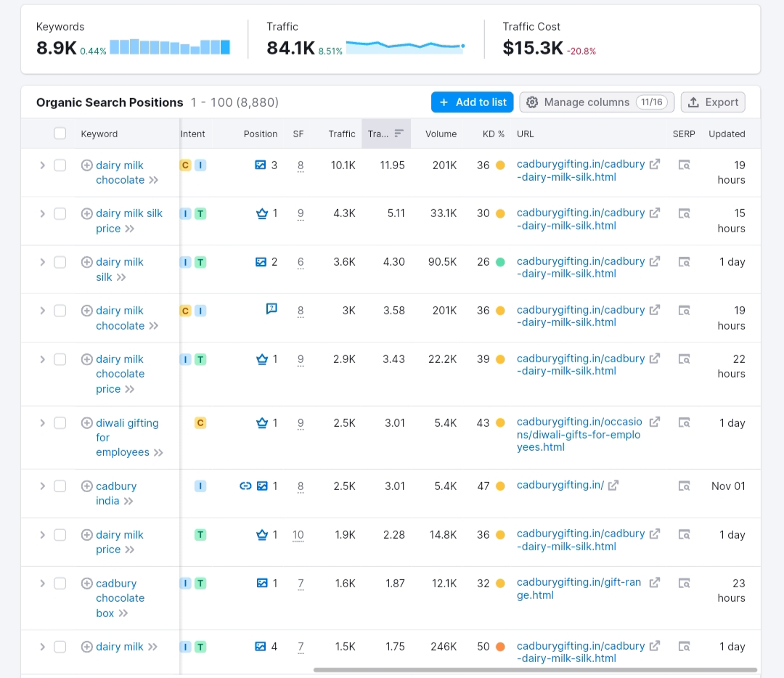Click KD difficulty dot for 'cadbury india' (47)
The image size is (784, 678).
(500, 486)
